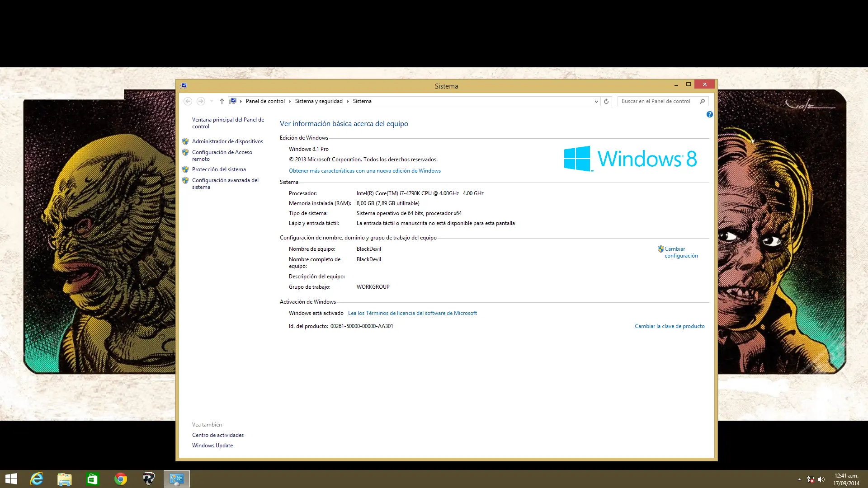This screenshot has height=488, width=868.
Task: Open Protección del sistema
Action: click(x=219, y=169)
